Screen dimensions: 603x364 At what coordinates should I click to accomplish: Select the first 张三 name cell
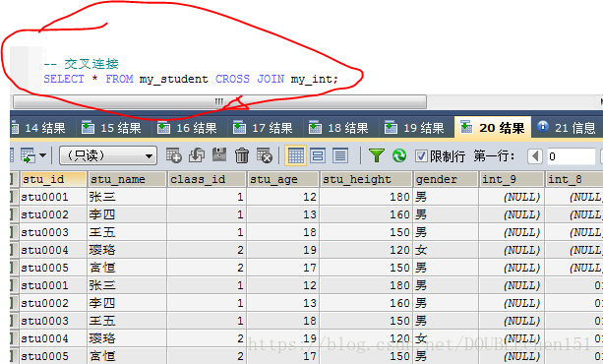pos(127,197)
